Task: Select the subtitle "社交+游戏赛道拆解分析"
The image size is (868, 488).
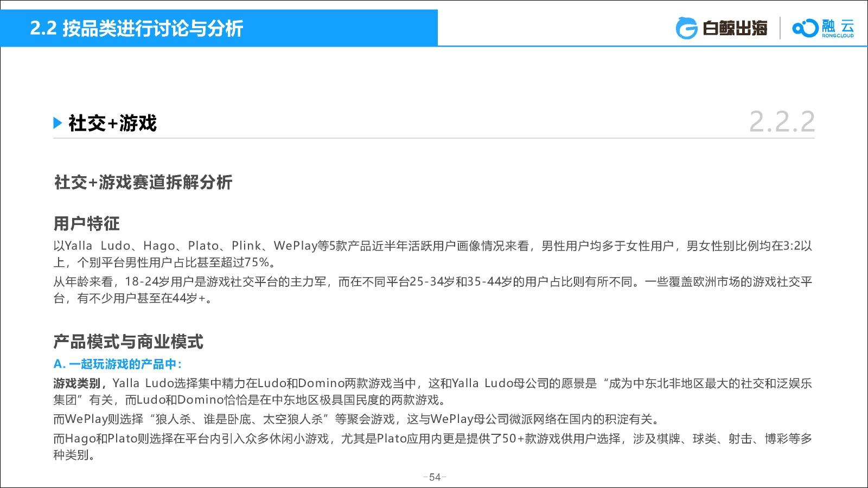Action: point(143,182)
